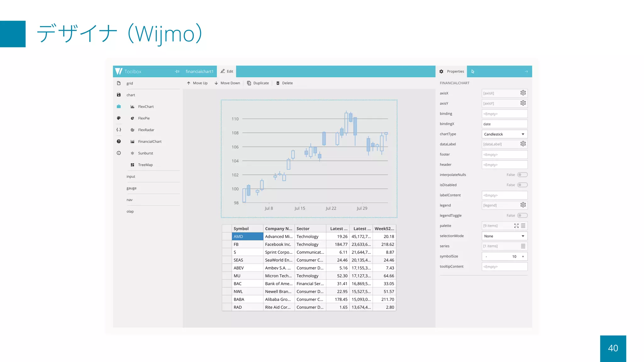644x362 pixels.
Task: Enable the legendToggle switch
Action: click(x=522, y=216)
